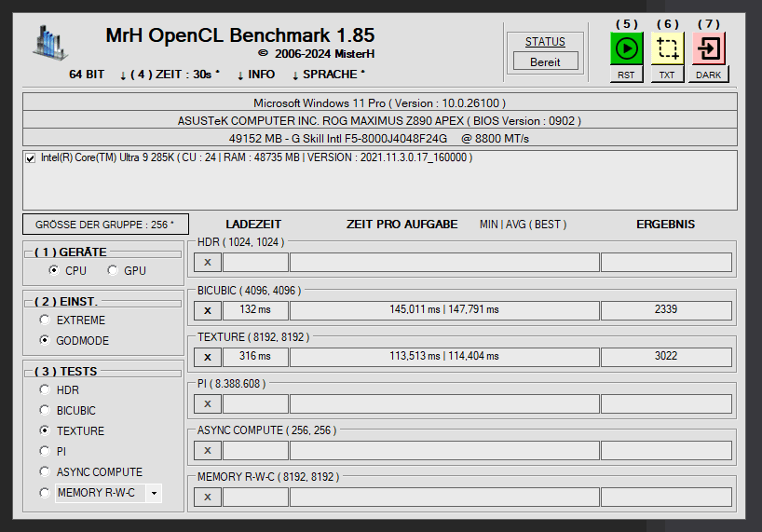Open the INFO dropdown menu

pyautogui.click(x=256, y=75)
